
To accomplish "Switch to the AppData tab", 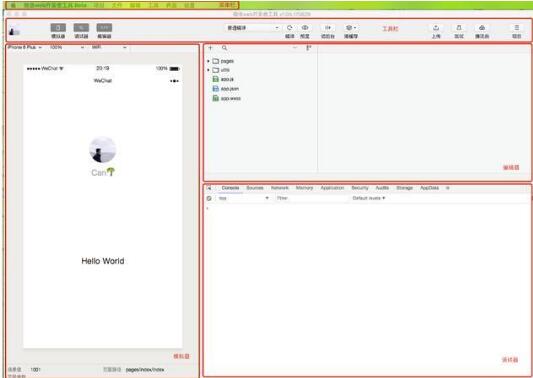I will 429,188.
